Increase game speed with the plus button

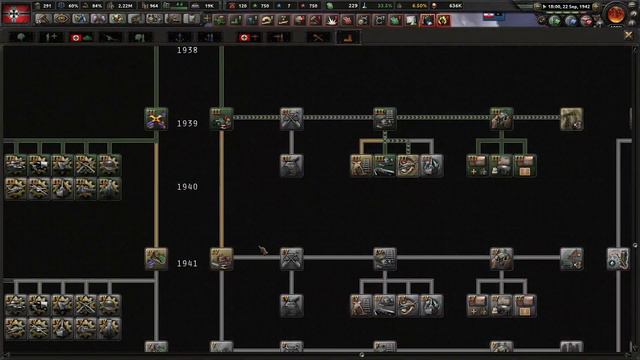click(x=596, y=6)
